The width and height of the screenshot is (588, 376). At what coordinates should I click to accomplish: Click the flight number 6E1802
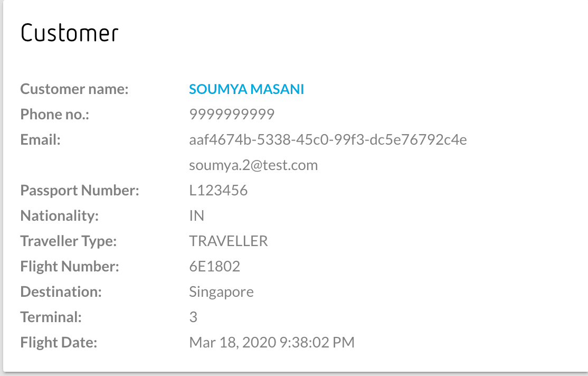point(214,267)
